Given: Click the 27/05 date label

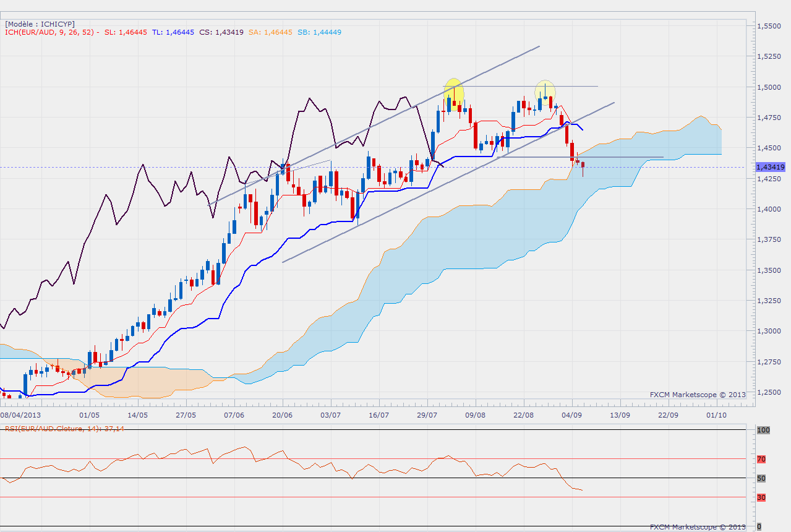Looking at the screenshot, I should (x=186, y=416).
